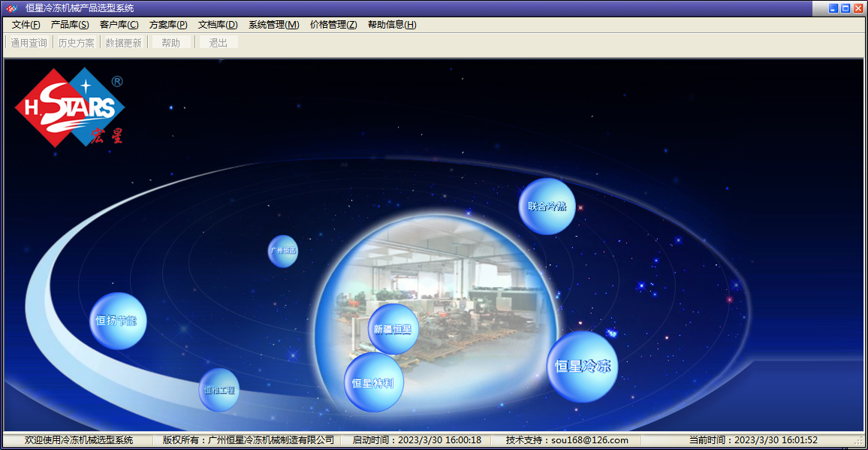Screen dimensions: 868x450
Task: Expand the 系统管理(M) menu
Action: tap(273, 25)
